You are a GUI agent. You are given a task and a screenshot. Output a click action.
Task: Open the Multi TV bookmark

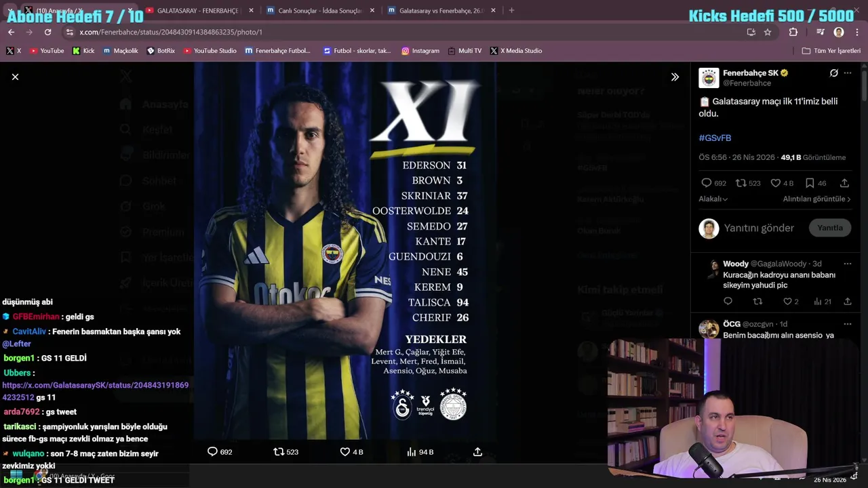465,51
